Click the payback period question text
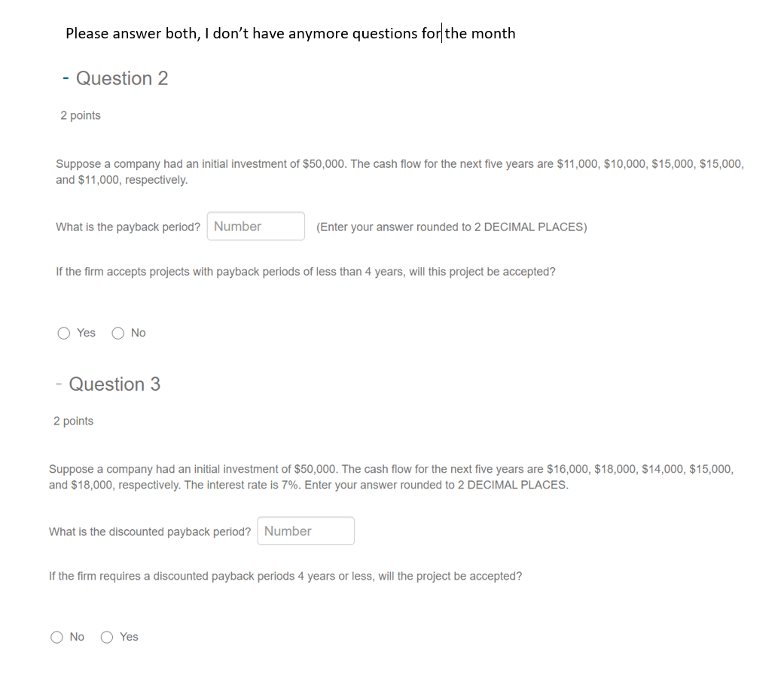 [x=127, y=226]
